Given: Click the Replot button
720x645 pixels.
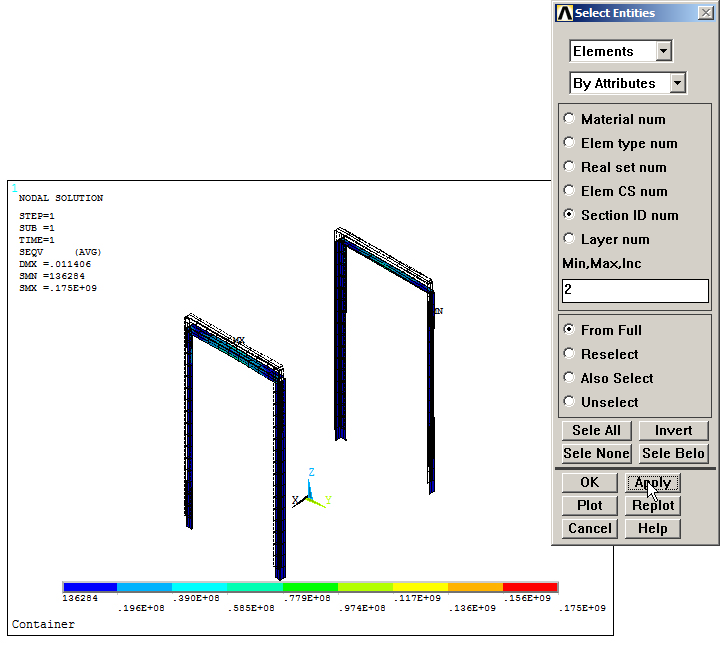Looking at the screenshot, I should pyautogui.click(x=653, y=505).
